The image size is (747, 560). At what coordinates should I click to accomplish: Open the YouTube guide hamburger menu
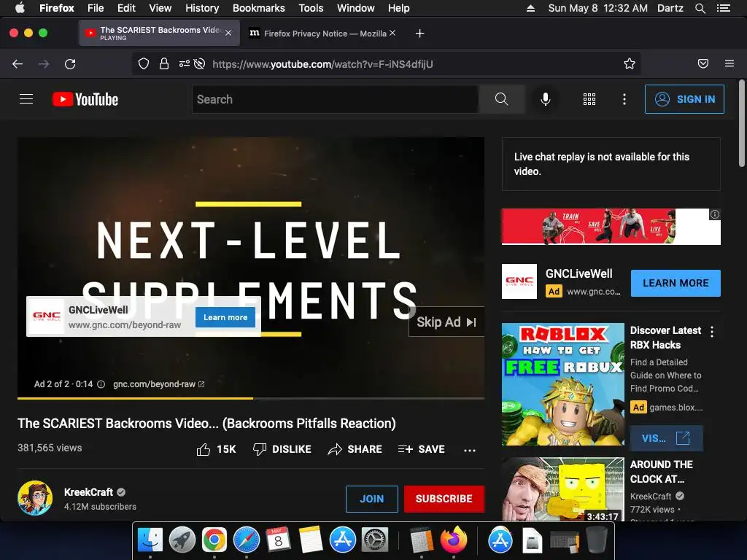26,99
